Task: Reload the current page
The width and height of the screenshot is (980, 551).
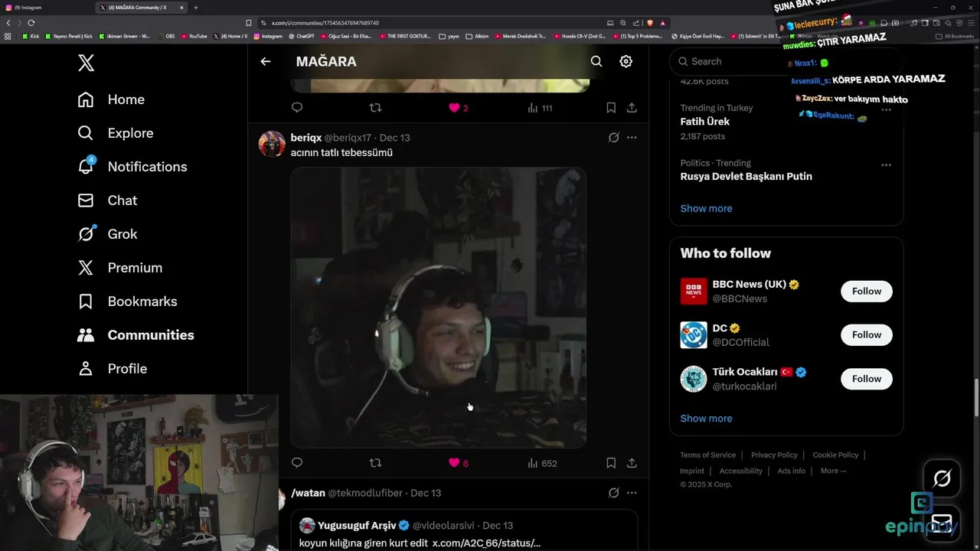Action: (x=31, y=23)
